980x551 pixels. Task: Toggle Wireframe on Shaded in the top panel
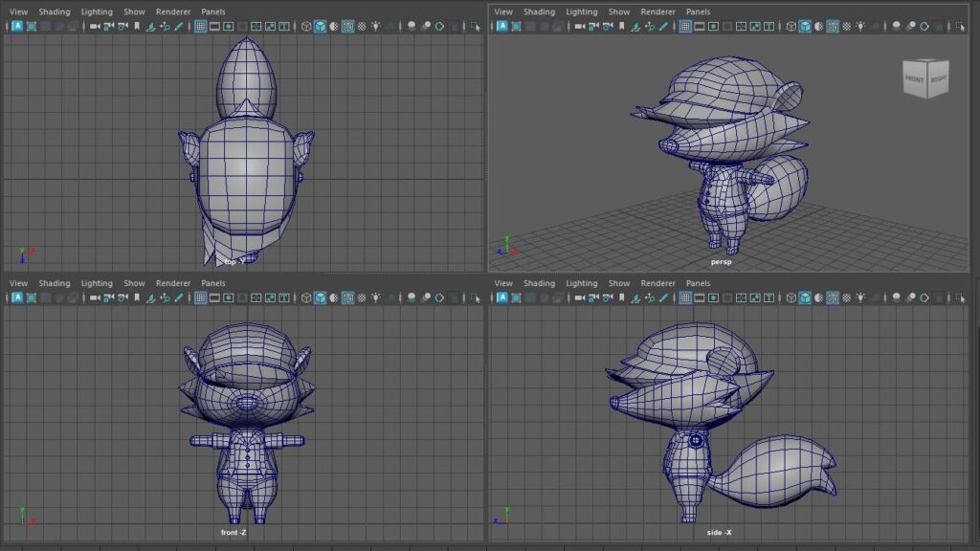click(x=347, y=26)
